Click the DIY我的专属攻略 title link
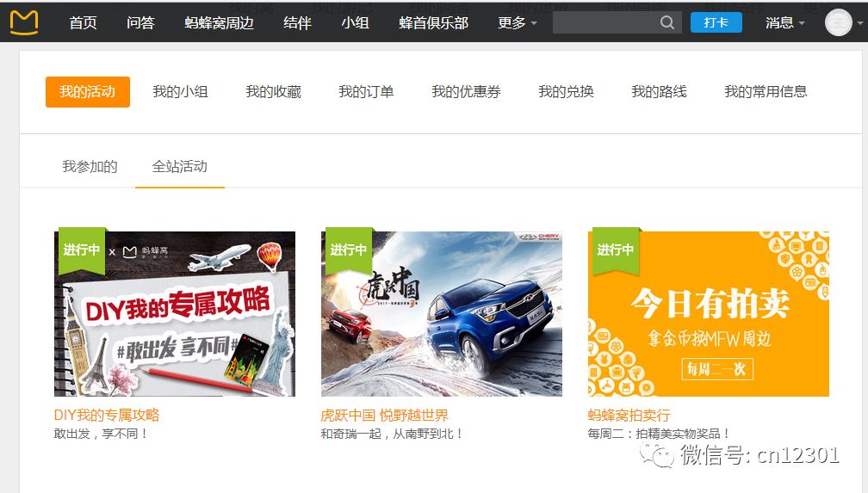 click(x=107, y=415)
